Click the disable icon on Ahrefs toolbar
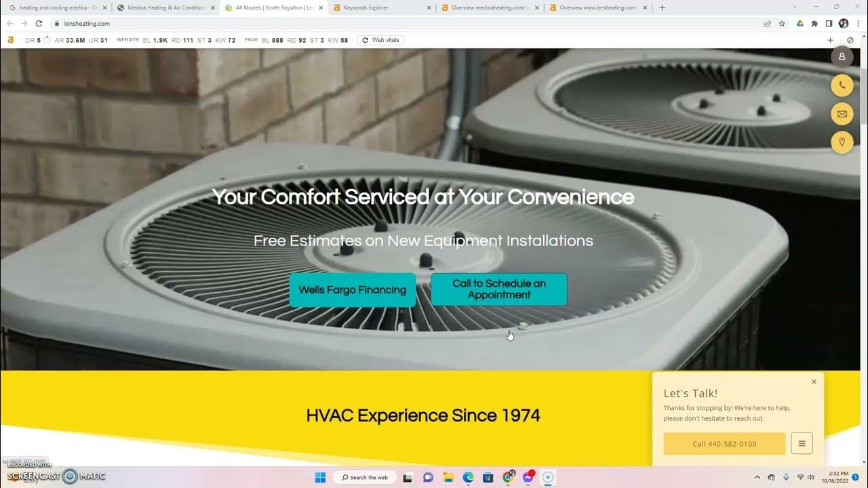Viewport: 868px width, 488px height. pyautogui.click(x=850, y=40)
